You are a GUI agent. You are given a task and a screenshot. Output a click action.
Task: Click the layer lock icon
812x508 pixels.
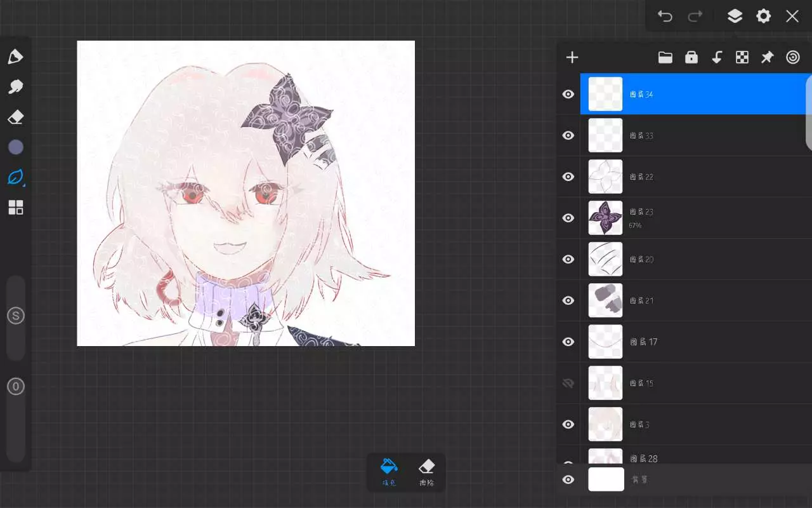[691, 58]
